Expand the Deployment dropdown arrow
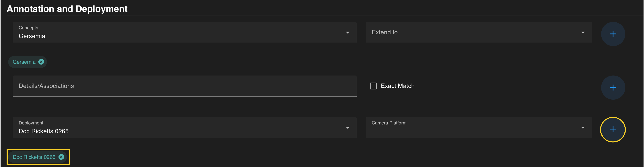 [x=347, y=128]
